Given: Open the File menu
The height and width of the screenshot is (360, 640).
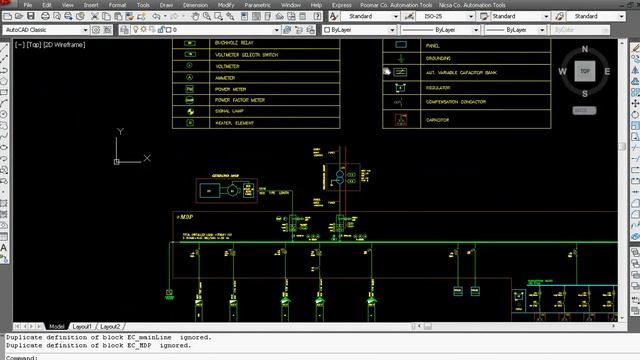Looking at the screenshot, I should tap(28, 5).
